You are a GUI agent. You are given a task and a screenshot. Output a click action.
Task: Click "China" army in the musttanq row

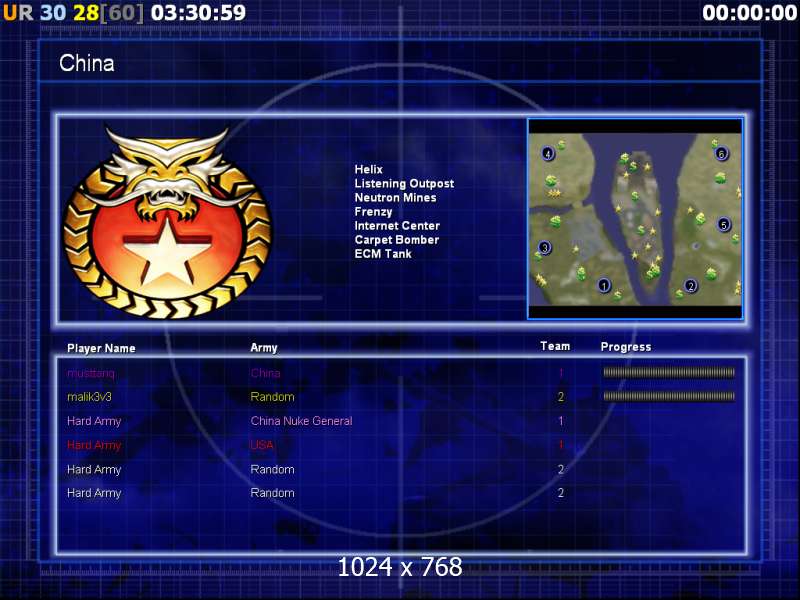click(x=265, y=373)
